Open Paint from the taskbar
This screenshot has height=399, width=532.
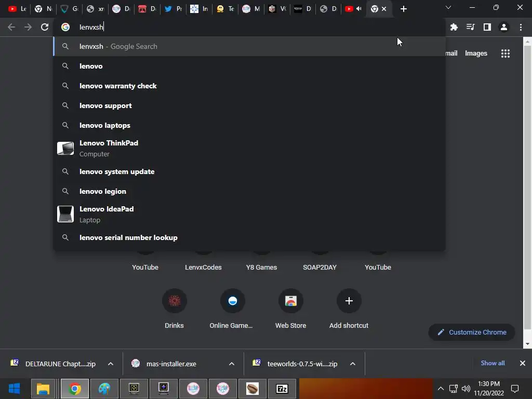[x=104, y=389]
